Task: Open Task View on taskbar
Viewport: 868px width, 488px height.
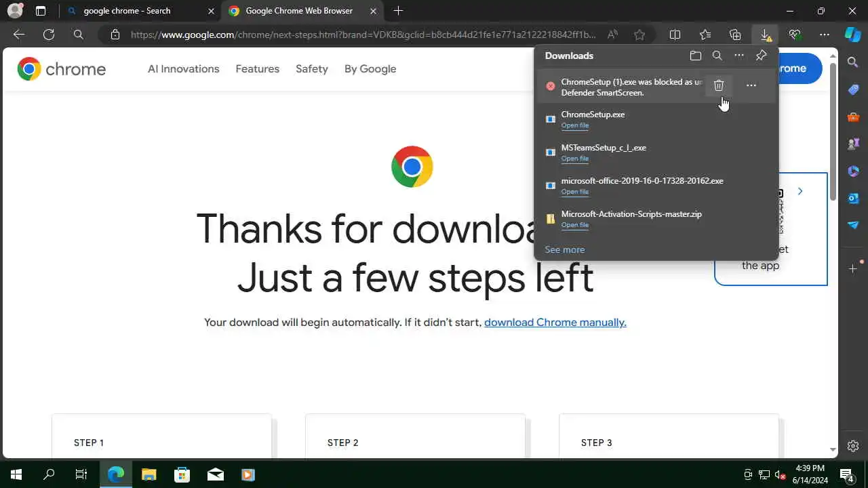Action: click(x=81, y=474)
